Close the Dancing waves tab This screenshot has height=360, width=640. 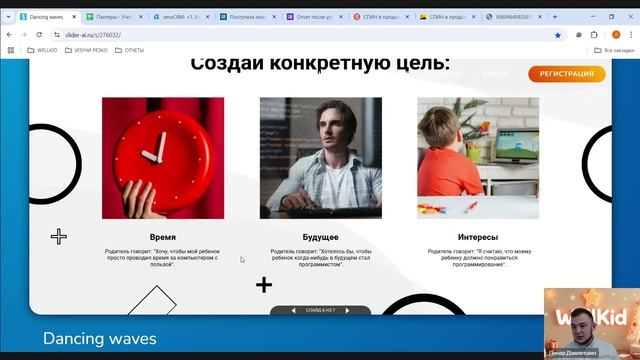pos(74,17)
